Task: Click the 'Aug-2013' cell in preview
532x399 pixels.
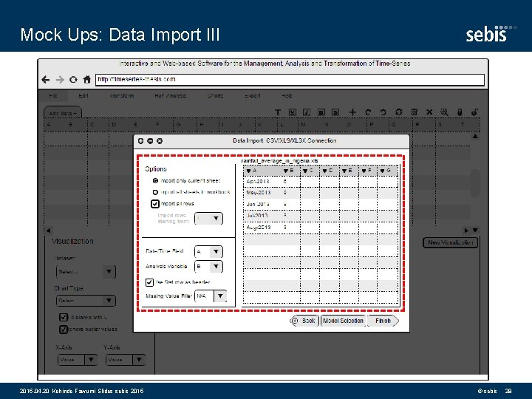Action: pos(259,228)
